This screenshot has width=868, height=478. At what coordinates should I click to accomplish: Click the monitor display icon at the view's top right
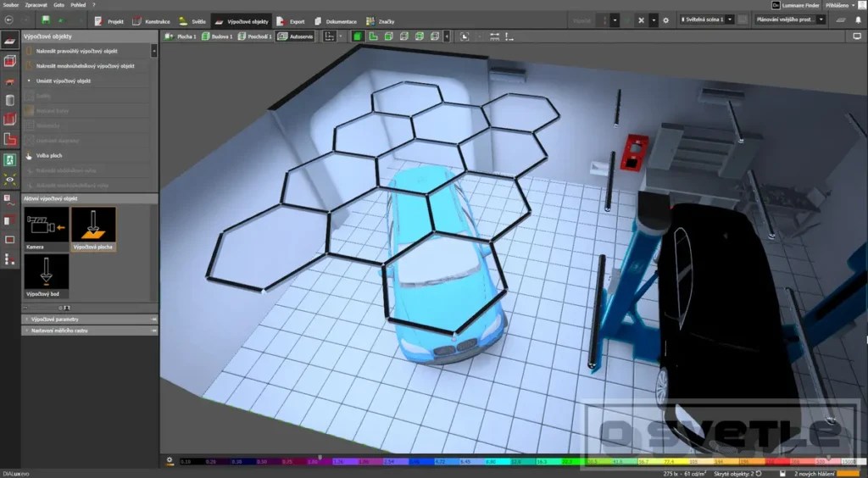point(857,36)
